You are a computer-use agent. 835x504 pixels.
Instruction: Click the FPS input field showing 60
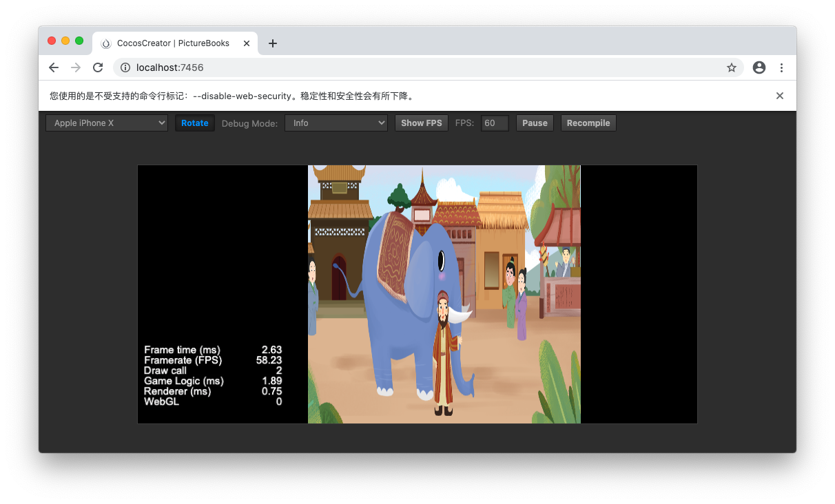(495, 123)
